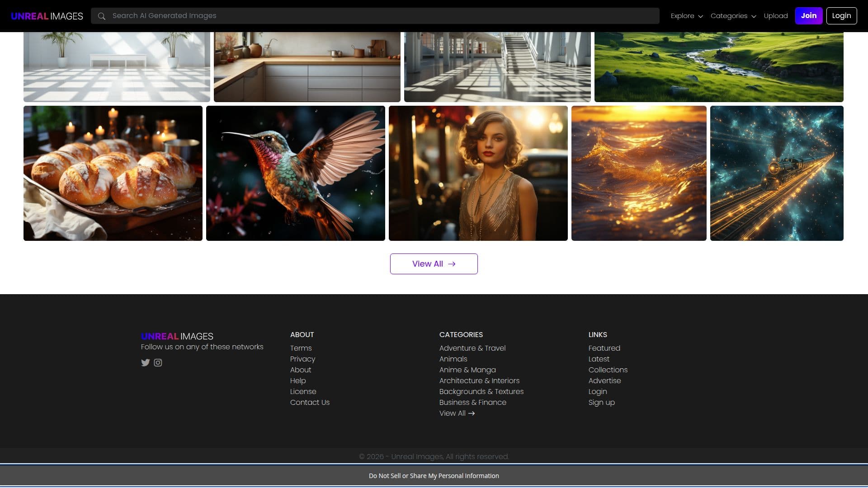Open the staircase hall image thumbnail
The width and height of the screenshot is (868, 488).
tap(497, 67)
